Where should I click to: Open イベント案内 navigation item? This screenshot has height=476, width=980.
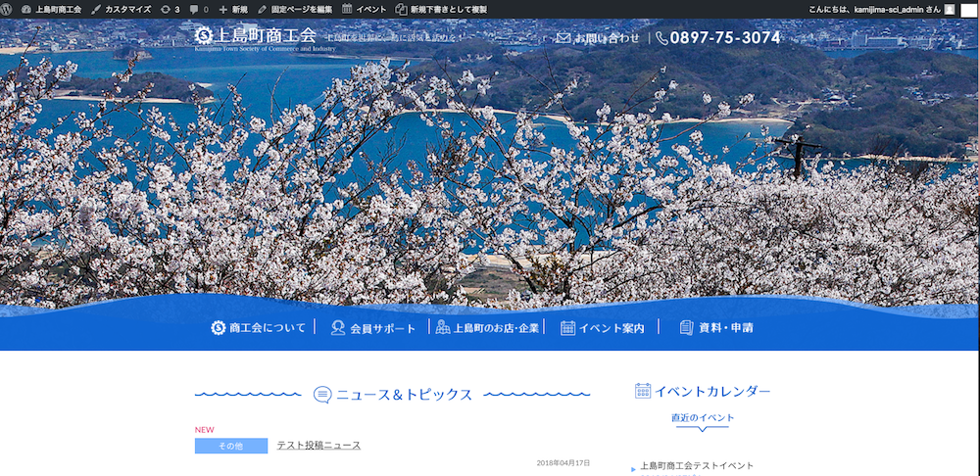603,328
